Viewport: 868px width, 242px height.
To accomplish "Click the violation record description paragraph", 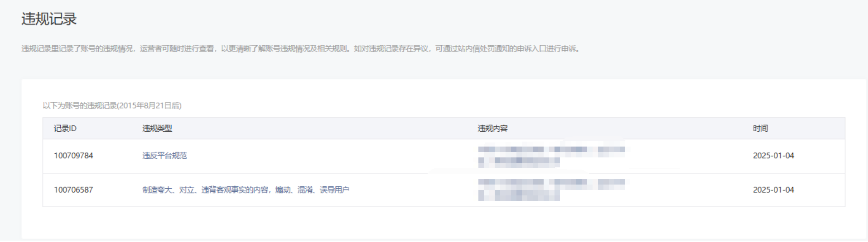I will 301,49.
